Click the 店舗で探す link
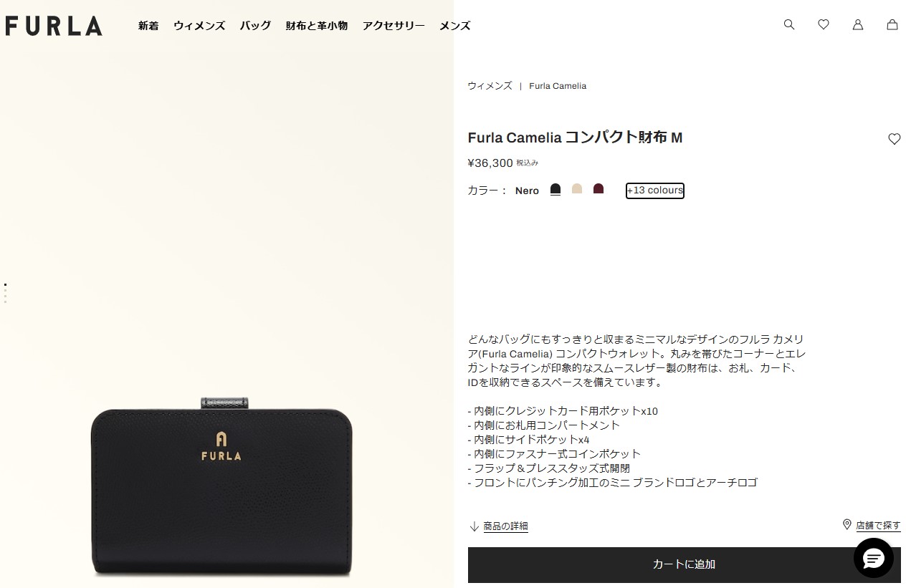 [878, 525]
